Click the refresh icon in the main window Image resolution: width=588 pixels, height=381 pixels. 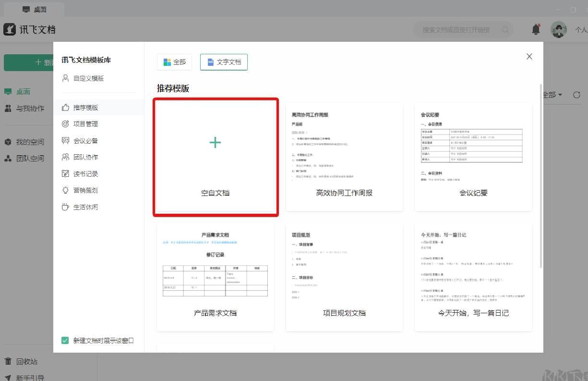(x=577, y=95)
